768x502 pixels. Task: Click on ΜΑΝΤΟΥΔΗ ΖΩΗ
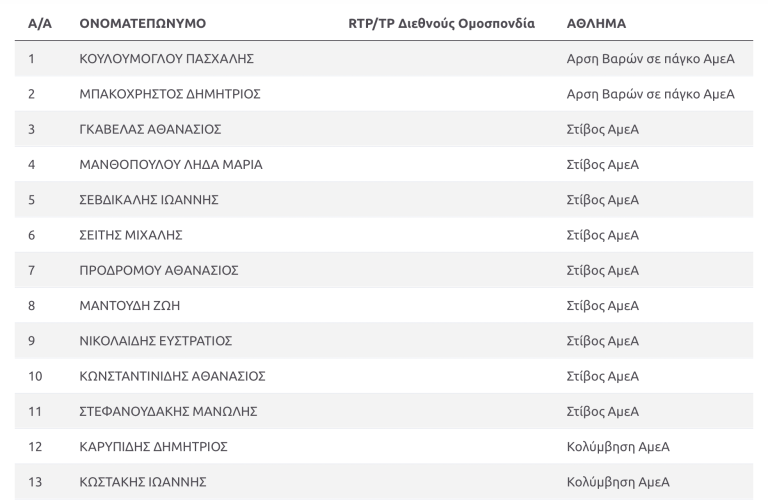point(130,306)
